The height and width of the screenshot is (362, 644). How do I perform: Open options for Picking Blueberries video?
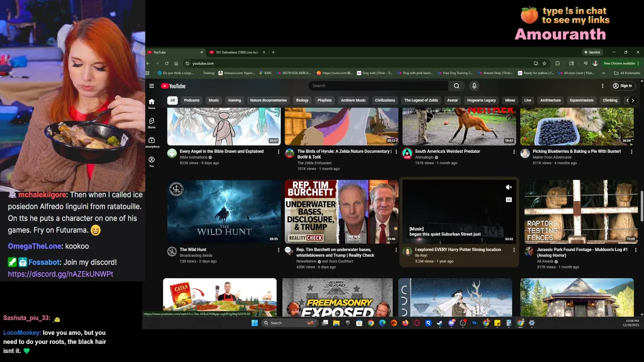point(631,151)
